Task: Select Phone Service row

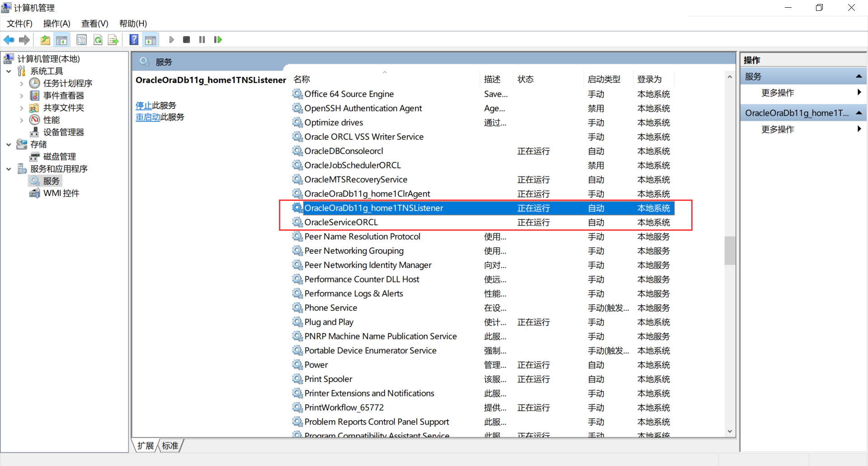Action: tap(483, 308)
